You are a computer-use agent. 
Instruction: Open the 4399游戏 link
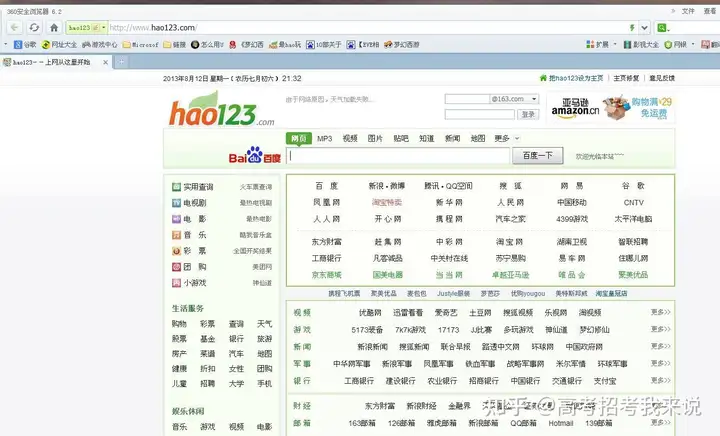tap(572, 219)
